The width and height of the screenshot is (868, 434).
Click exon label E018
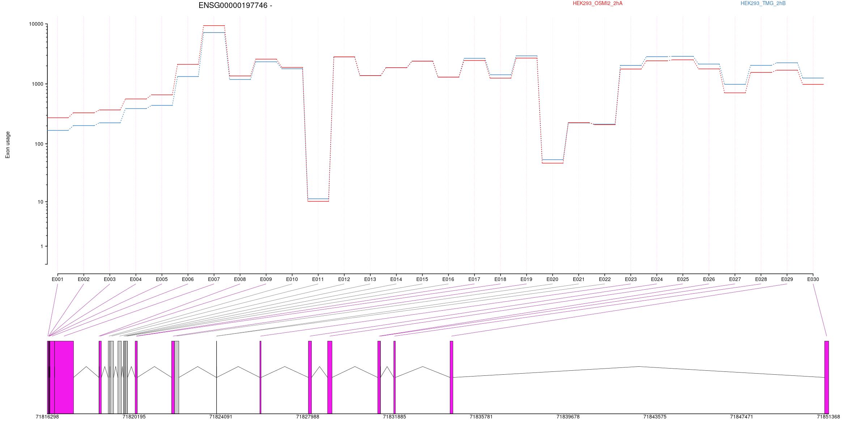[x=500, y=279]
